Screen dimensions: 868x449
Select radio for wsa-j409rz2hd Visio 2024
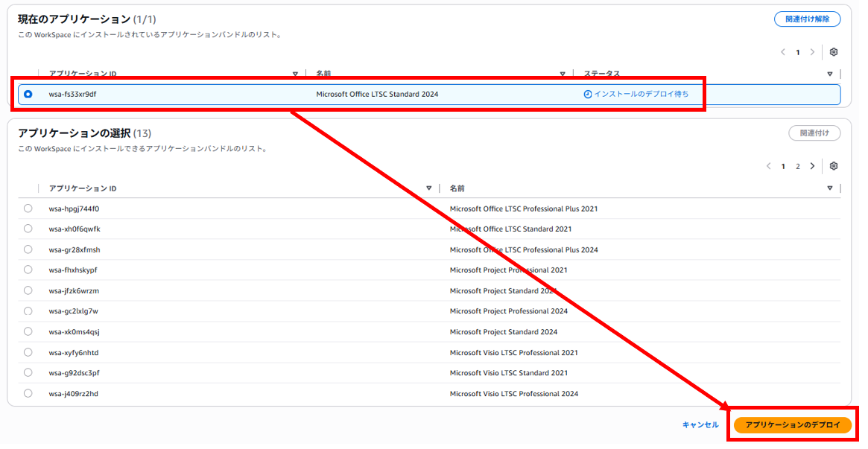click(x=28, y=393)
